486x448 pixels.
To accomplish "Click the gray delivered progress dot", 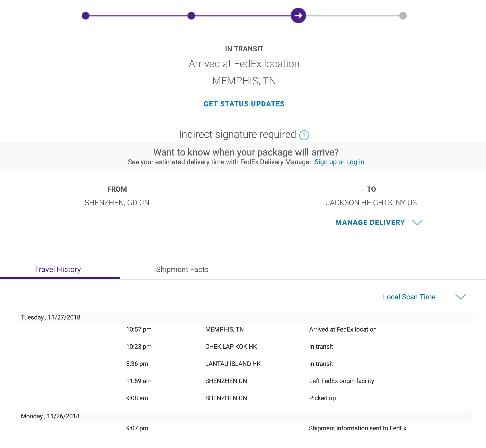I will [403, 16].
